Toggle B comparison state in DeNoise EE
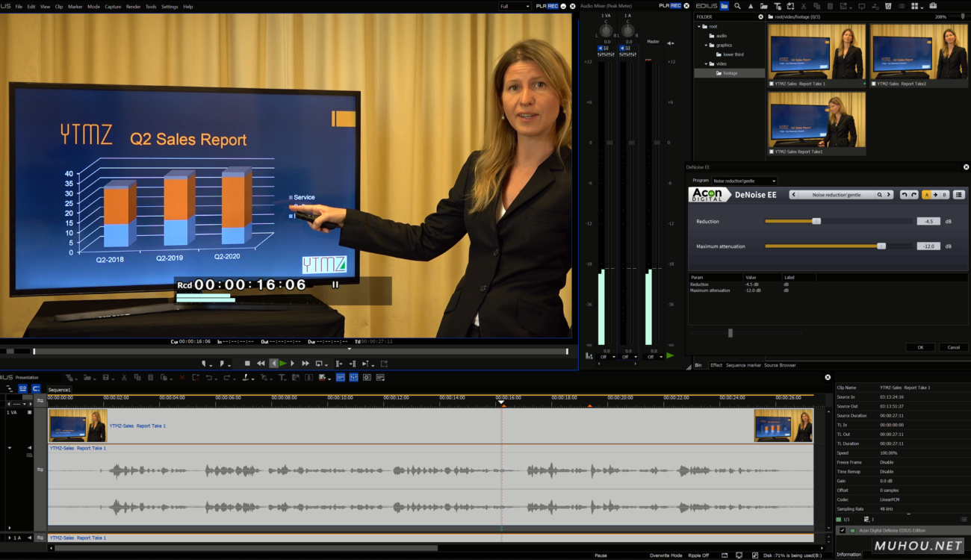The height and width of the screenshot is (560, 971). click(944, 195)
